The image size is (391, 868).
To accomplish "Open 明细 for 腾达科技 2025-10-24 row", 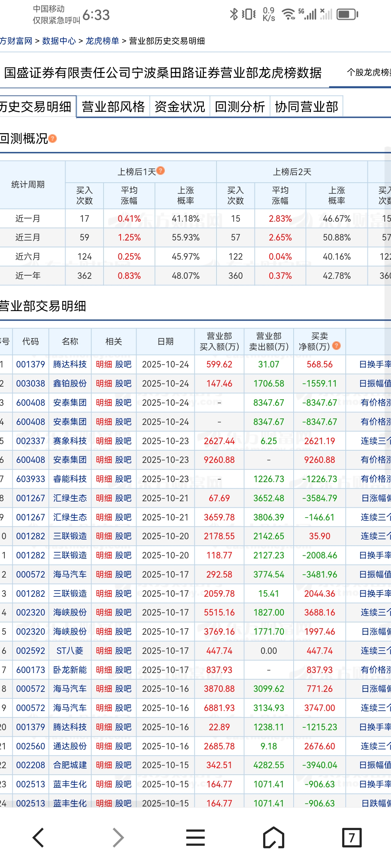I will 104,364.
